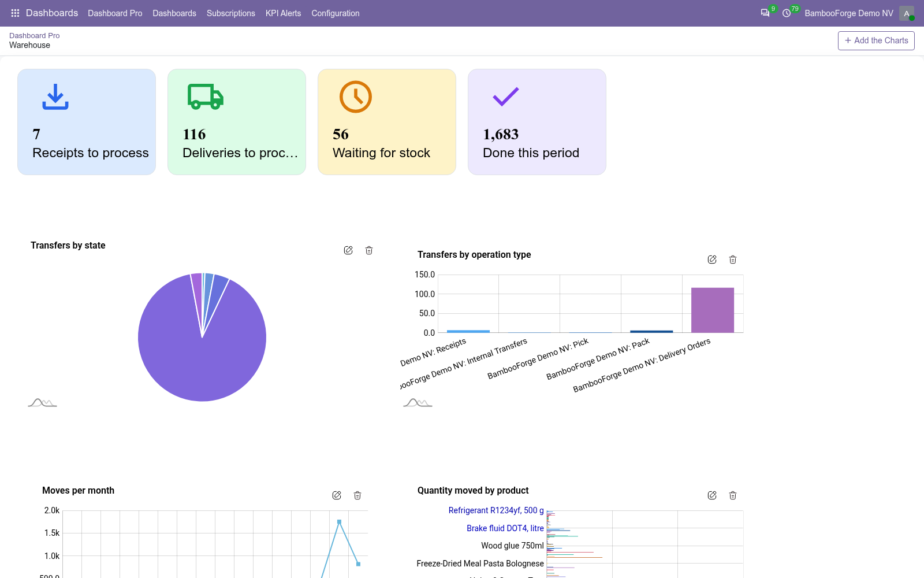This screenshot has height=578, width=924.
Task: Click the Add the Charts button
Action: 876,40
